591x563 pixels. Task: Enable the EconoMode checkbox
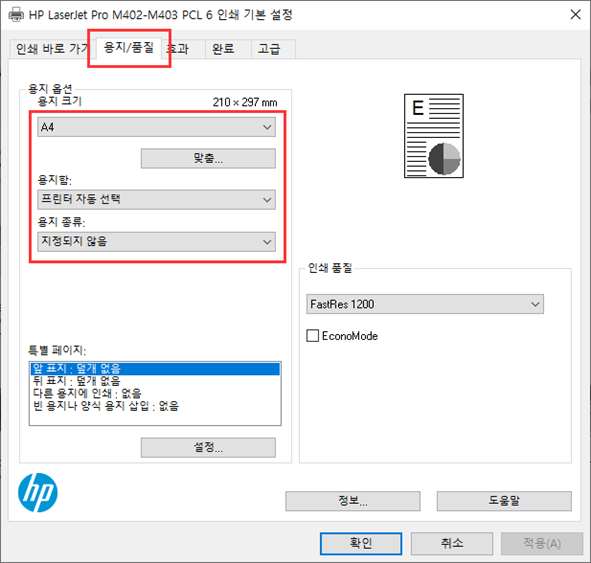[x=312, y=335]
